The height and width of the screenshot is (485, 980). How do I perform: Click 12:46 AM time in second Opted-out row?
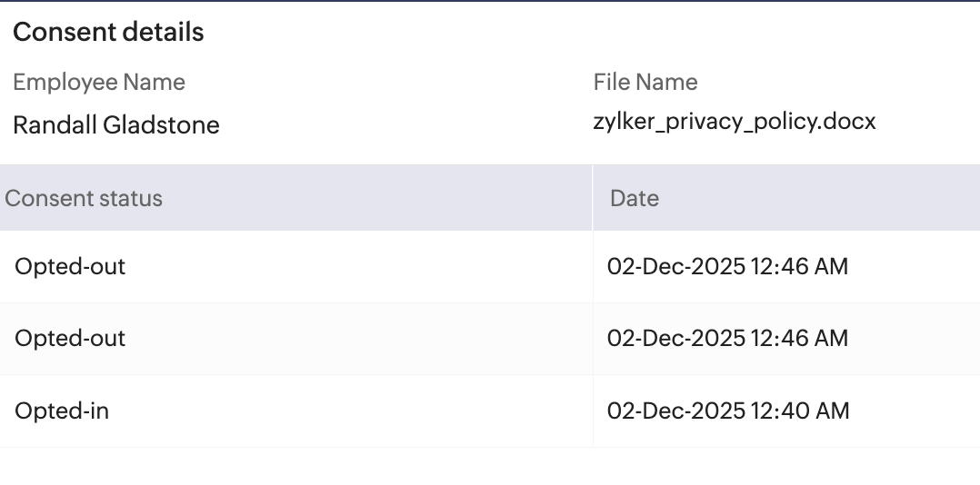799,339
